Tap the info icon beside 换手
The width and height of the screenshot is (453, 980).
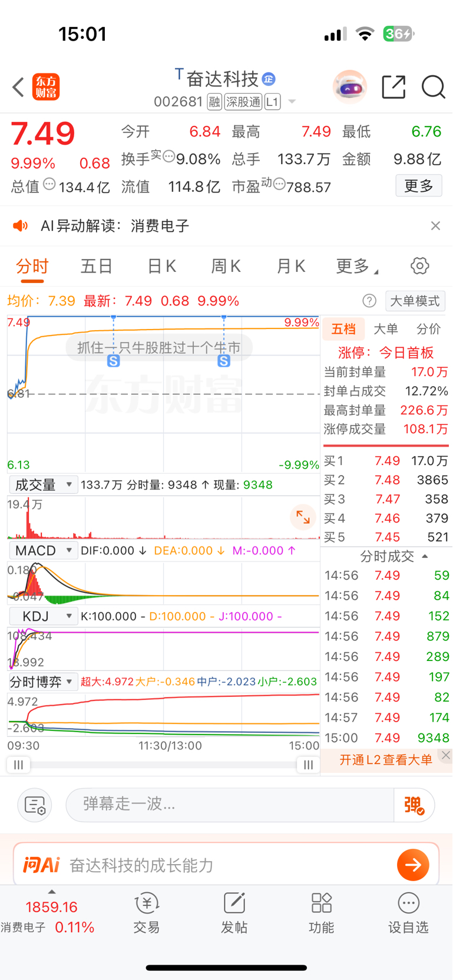169,157
